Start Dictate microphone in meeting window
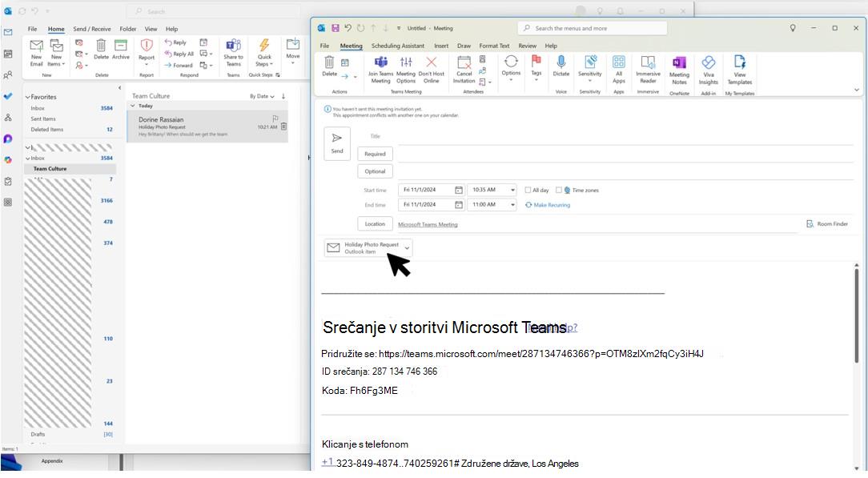The image size is (868, 478). [561, 66]
